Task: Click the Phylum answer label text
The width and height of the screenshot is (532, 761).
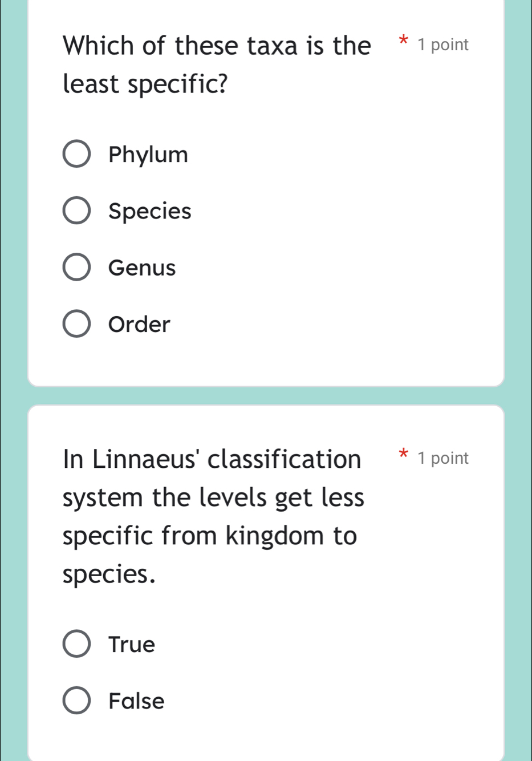Action: tap(148, 155)
